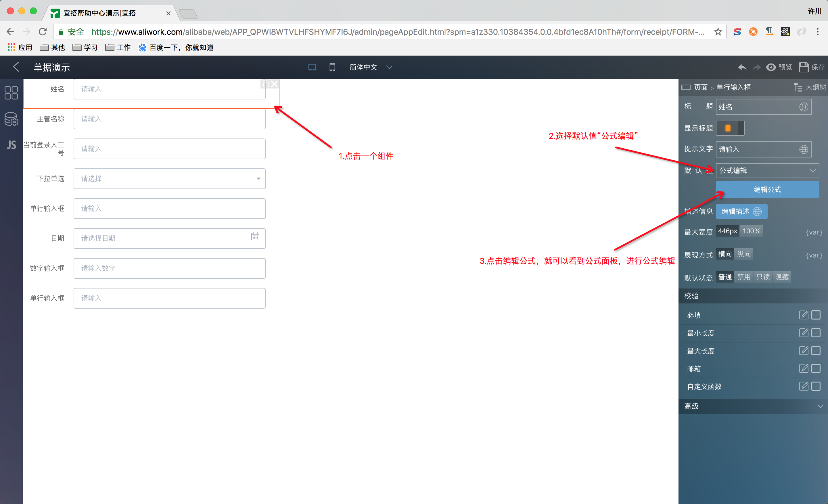
Task: Select the 100% max width option
Action: coord(751,231)
